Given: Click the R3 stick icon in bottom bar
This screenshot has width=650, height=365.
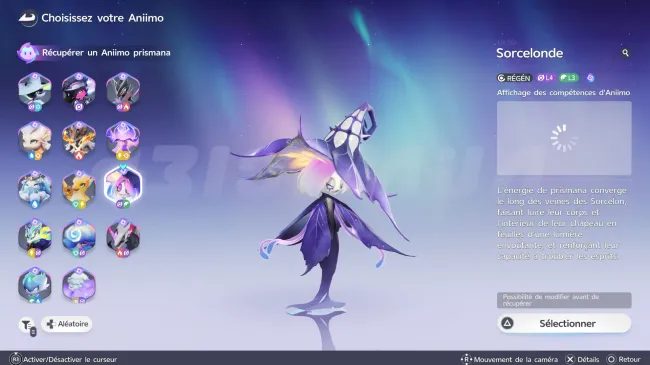Looking at the screenshot, I should click(15, 359).
